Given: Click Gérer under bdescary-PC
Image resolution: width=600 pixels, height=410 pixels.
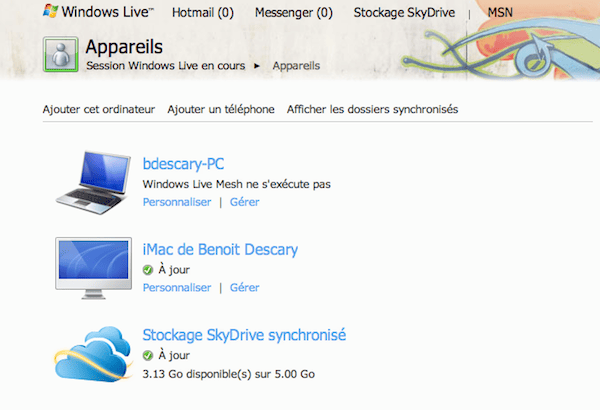Looking at the screenshot, I should click(244, 202).
